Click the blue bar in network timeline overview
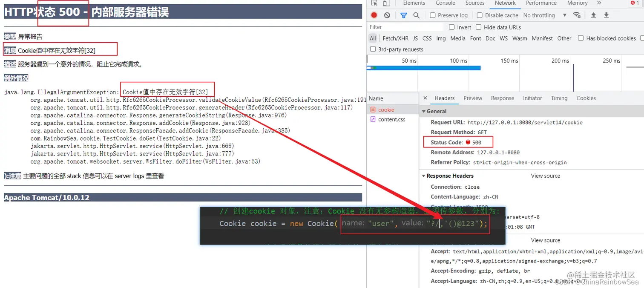The width and height of the screenshot is (644, 288). pos(424,68)
